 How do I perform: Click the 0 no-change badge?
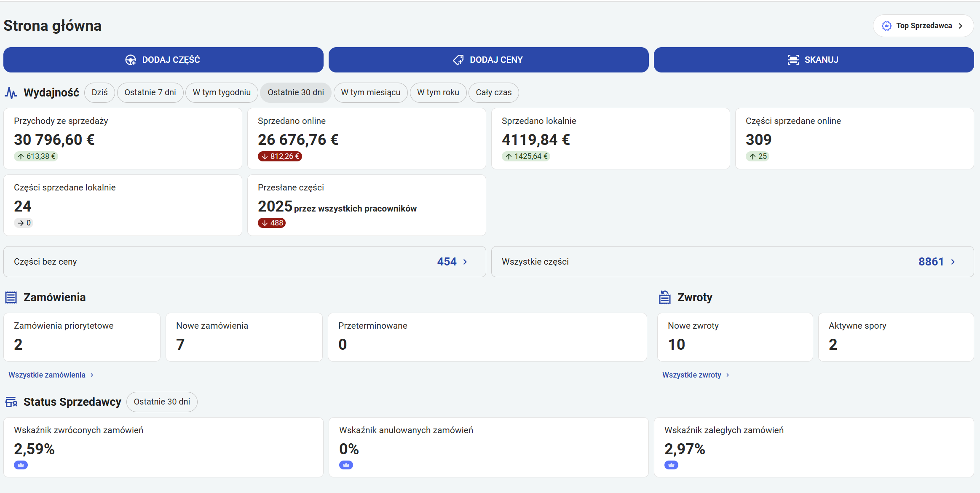point(24,223)
